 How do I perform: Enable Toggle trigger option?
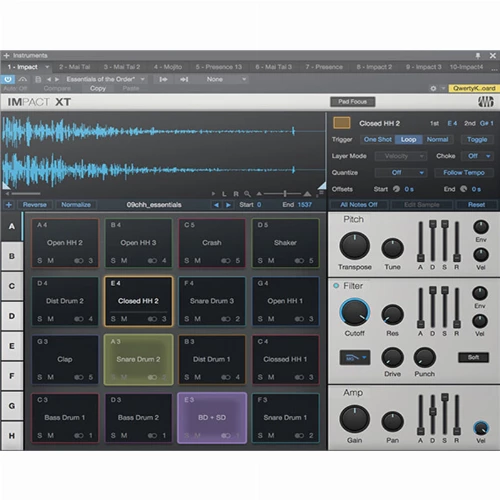(x=477, y=139)
